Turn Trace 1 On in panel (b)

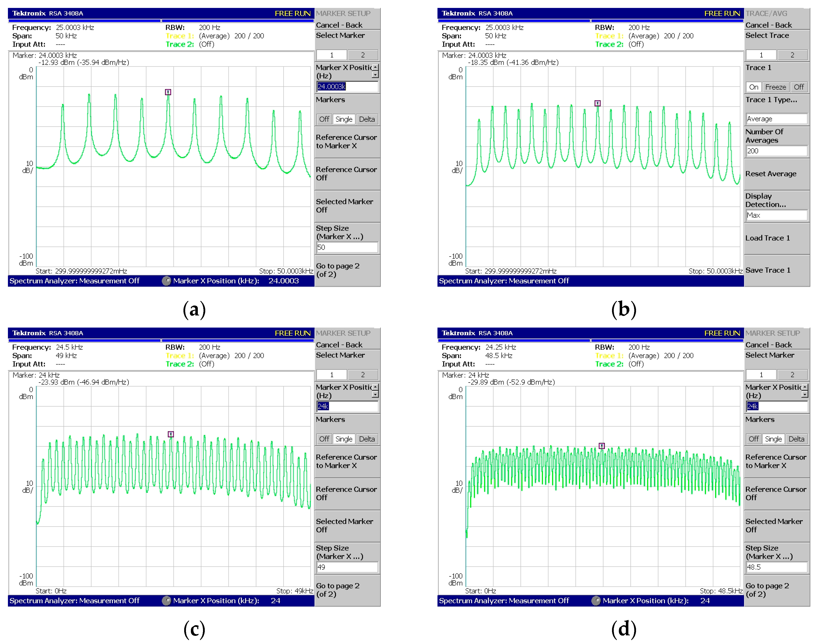(x=754, y=87)
